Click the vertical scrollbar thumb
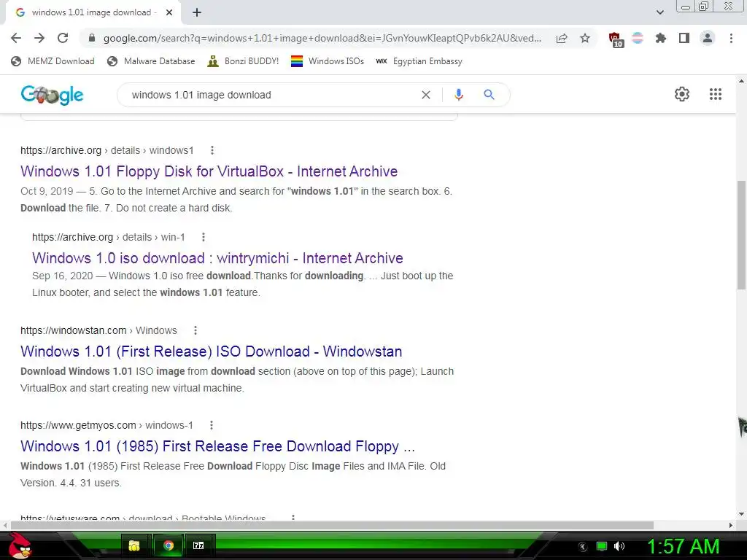Image resolution: width=747 pixels, height=560 pixels. pos(741,235)
